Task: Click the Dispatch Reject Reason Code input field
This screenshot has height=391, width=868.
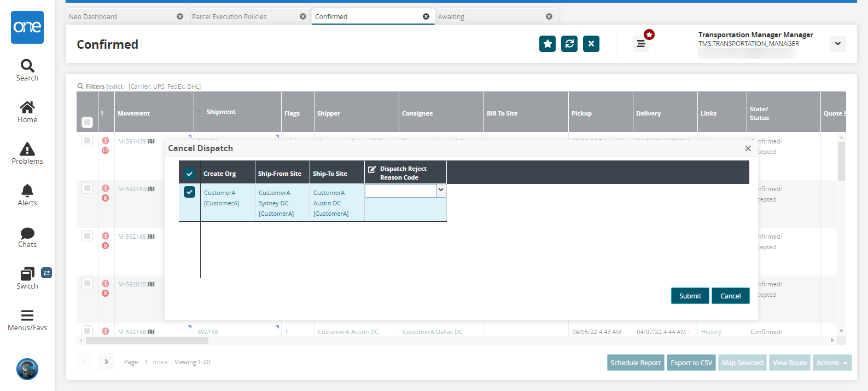Action: click(x=400, y=191)
